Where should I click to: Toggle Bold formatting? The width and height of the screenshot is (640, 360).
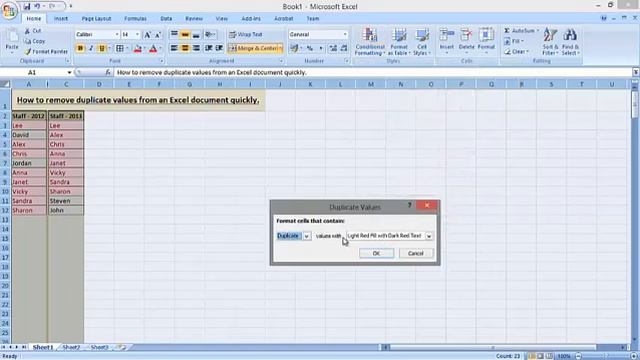(x=80, y=48)
